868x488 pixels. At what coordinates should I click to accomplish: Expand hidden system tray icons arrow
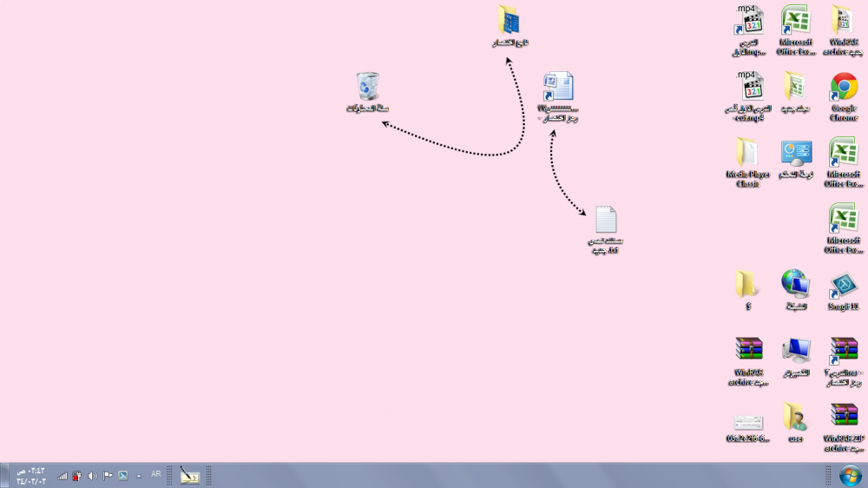[139, 475]
